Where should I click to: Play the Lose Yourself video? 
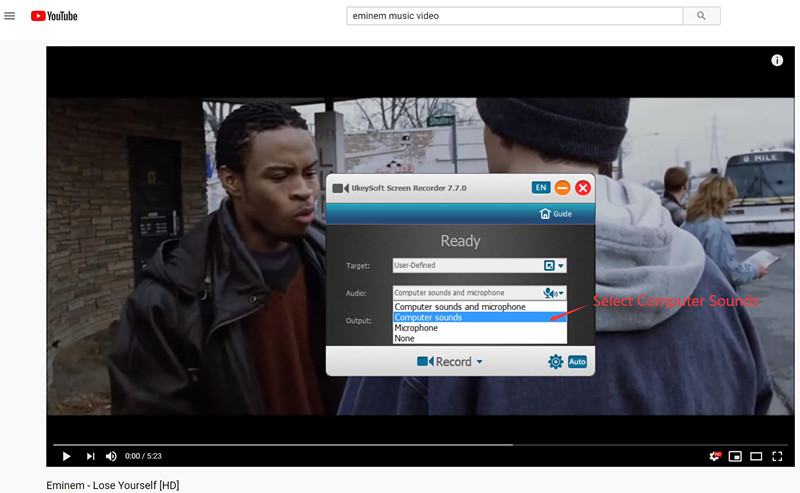point(66,456)
